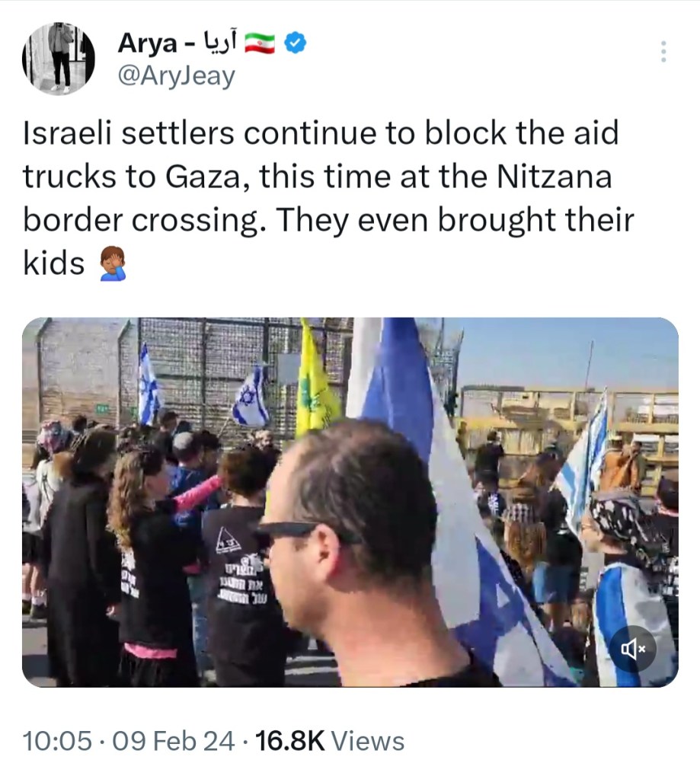Click the facepalm emoji after 'kids'
This screenshot has width=700, height=779.
click(112, 263)
